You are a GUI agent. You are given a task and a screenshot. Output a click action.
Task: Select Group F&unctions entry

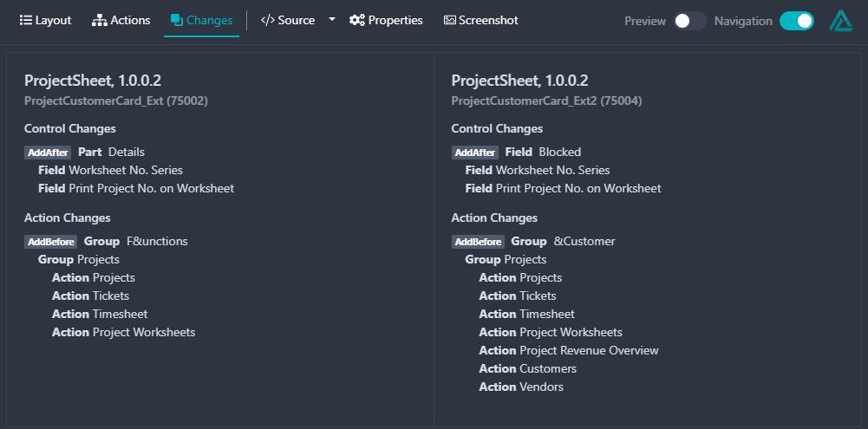[x=135, y=241]
